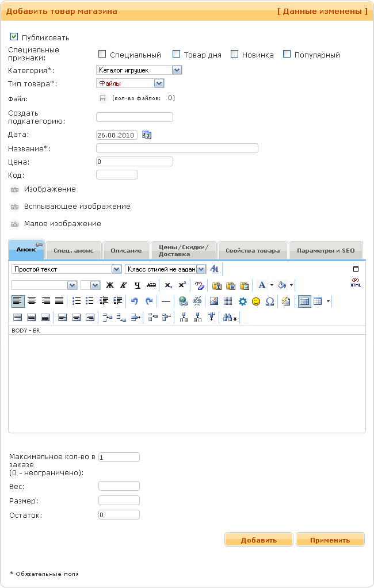The height and width of the screenshot is (588, 374).
Task: Toggle the Публиковать checkbox
Action: (x=14, y=36)
